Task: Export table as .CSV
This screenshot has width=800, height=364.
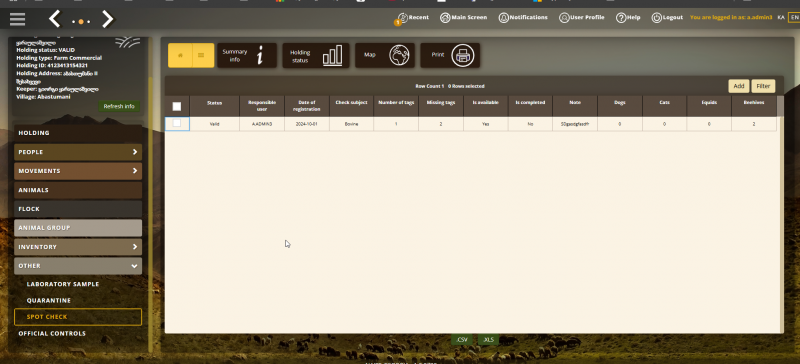Action: 462,339
